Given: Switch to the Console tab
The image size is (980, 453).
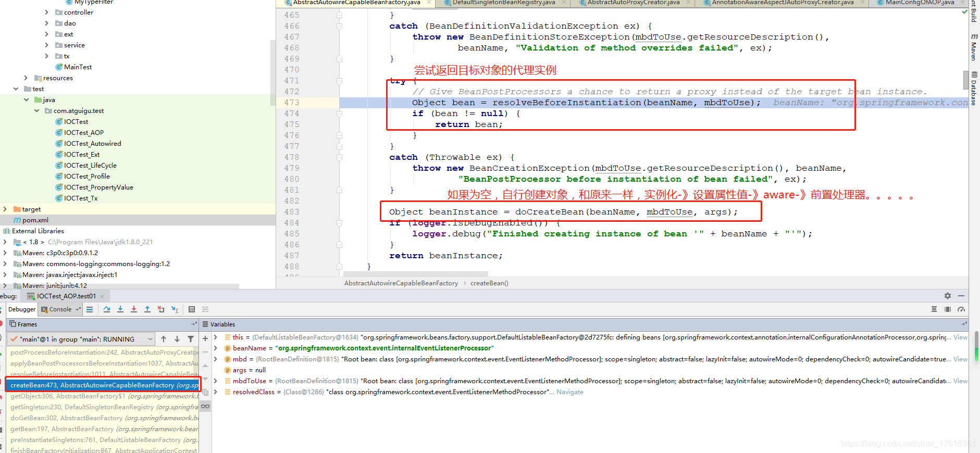Looking at the screenshot, I should (x=60, y=309).
